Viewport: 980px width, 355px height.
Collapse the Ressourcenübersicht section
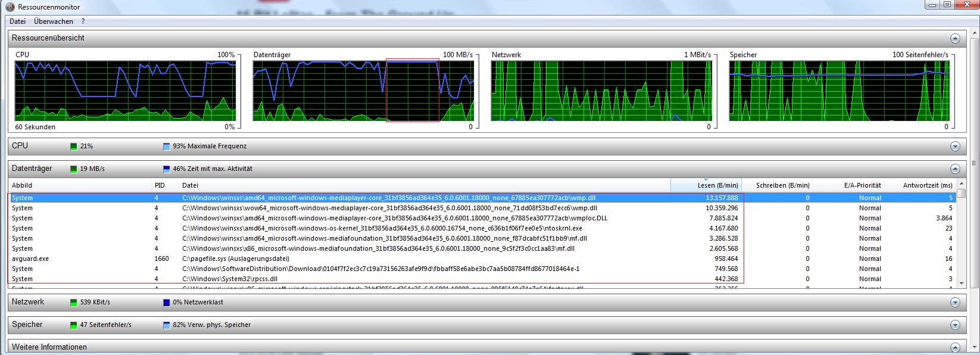955,38
